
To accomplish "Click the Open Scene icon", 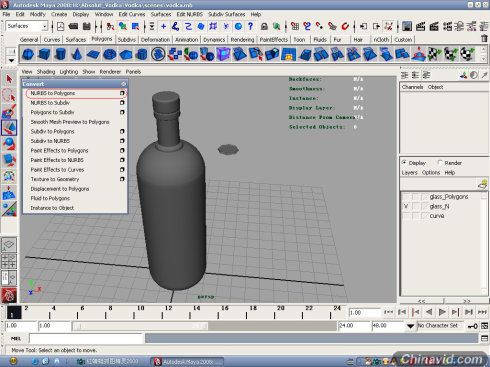I will pos(74,26).
